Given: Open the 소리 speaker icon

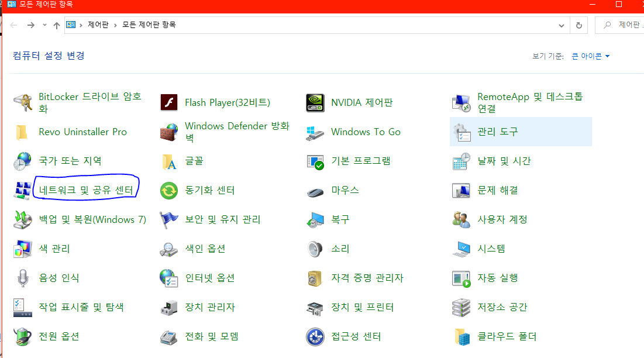Looking at the screenshot, I should pyautogui.click(x=315, y=249).
